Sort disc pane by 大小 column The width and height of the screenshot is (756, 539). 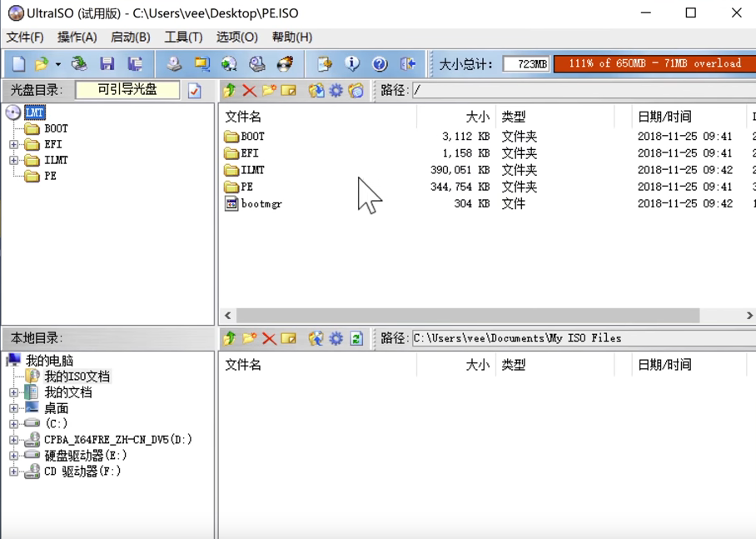coord(456,117)
